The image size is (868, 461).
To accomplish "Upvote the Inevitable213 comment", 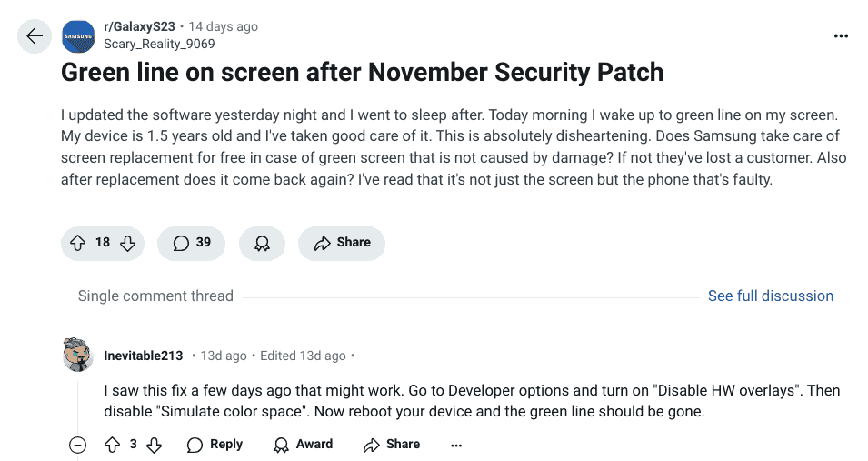I will point(112,445).
